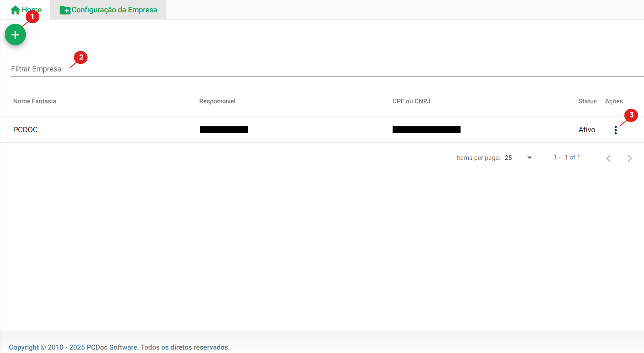Expand the items per page dropdown arrow

[530, 158]
